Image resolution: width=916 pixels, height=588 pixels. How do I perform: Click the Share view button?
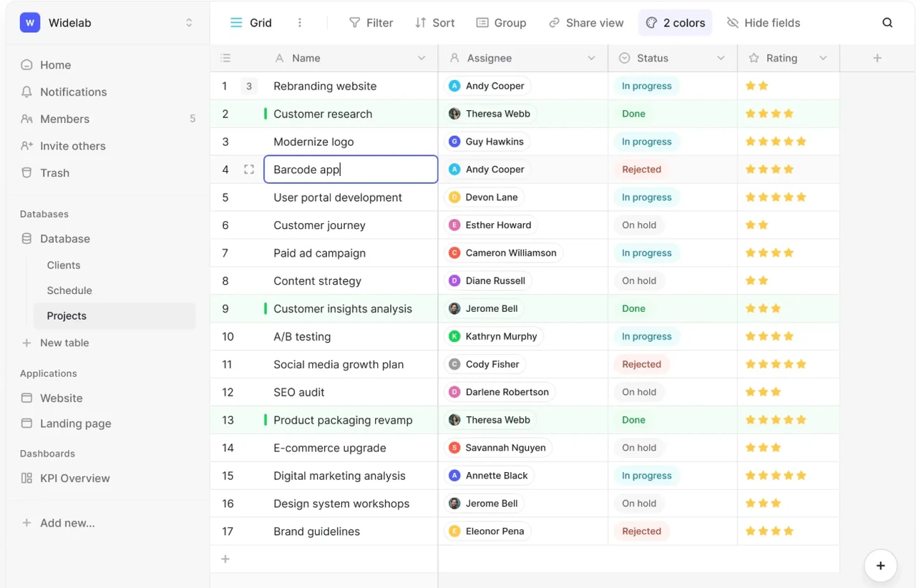[586, 23]
